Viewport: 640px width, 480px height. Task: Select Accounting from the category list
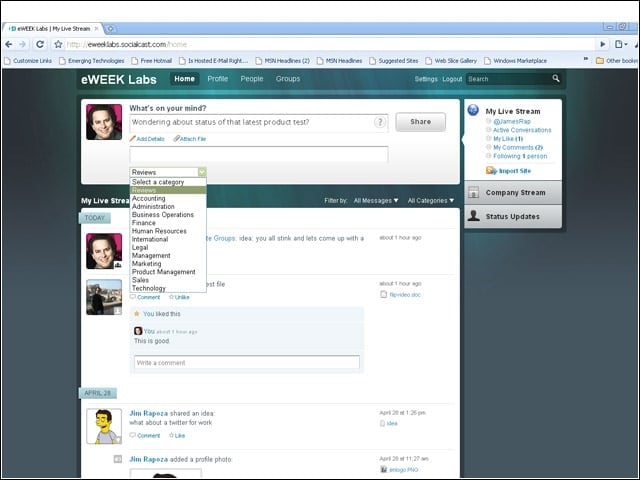click(168, 198)
